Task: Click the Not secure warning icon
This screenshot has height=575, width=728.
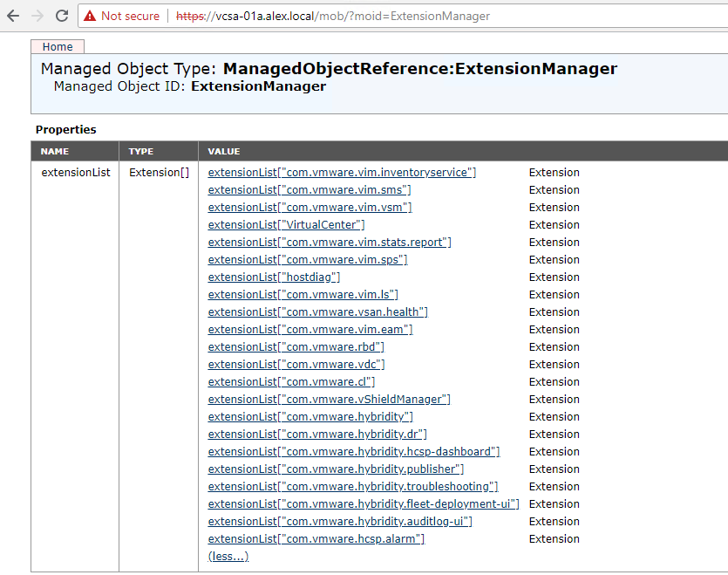Action: pyautogui.click(x=90, y=16)
